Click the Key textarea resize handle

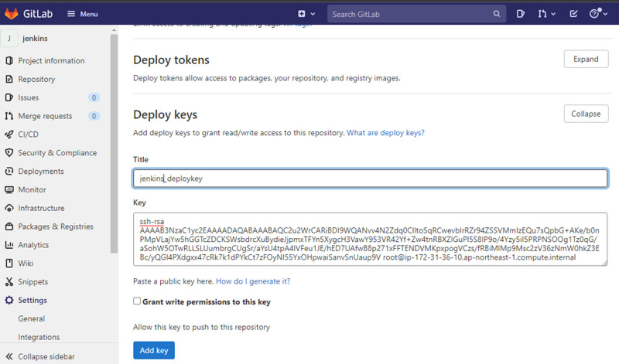[x=604, y=263]
